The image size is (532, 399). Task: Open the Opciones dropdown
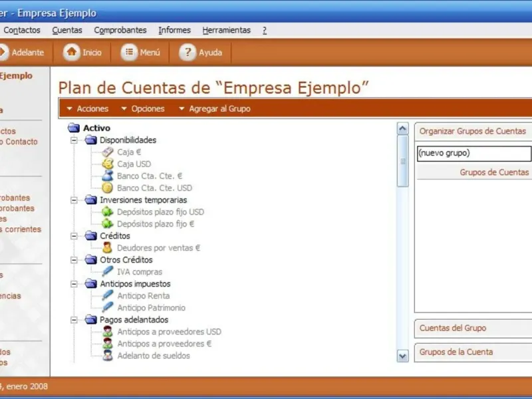point(143,108)
